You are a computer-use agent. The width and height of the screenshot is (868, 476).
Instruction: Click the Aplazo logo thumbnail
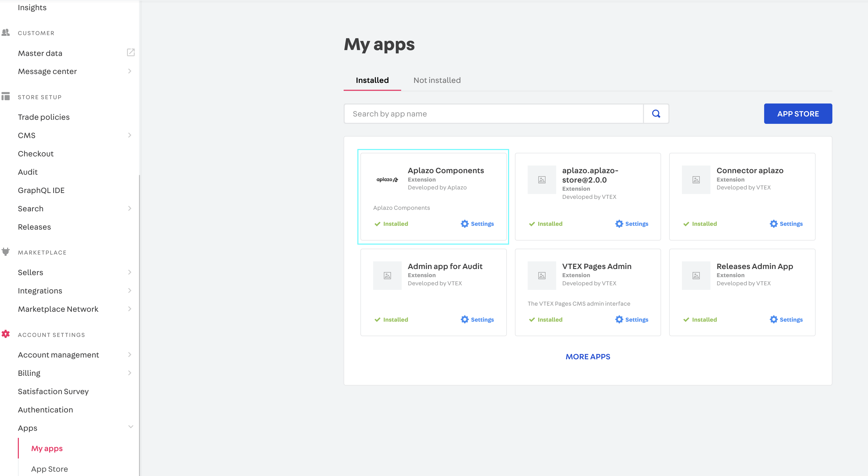click(x=387, y=180)
